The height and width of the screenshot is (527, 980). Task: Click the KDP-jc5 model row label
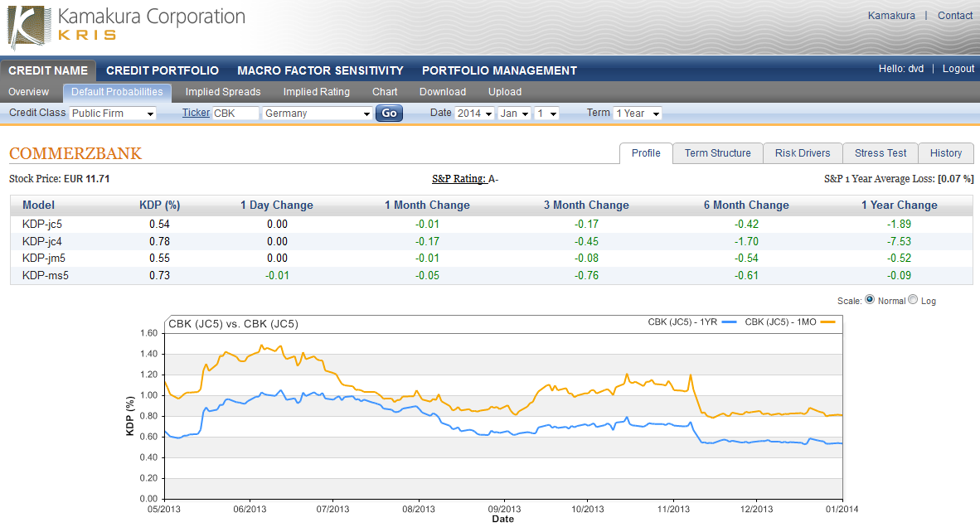click(42, 225)
